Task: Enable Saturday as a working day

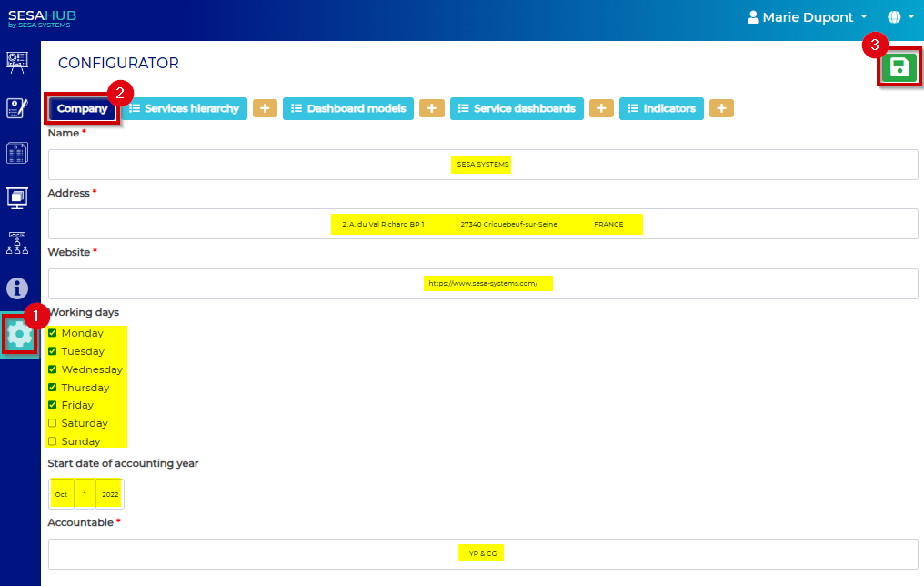Action: 53,423
